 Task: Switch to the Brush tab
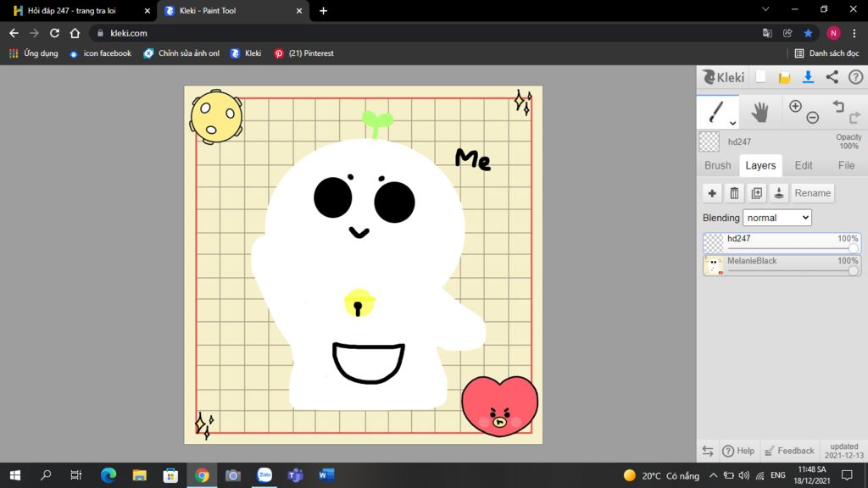(717, 165)
